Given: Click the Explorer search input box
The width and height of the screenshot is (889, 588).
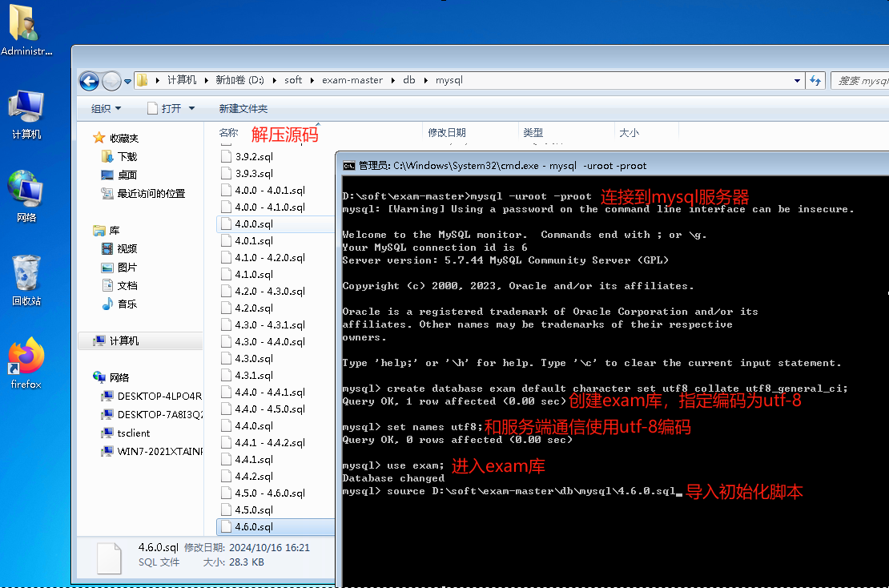Looking at the screenshot, I should point(861,80).
